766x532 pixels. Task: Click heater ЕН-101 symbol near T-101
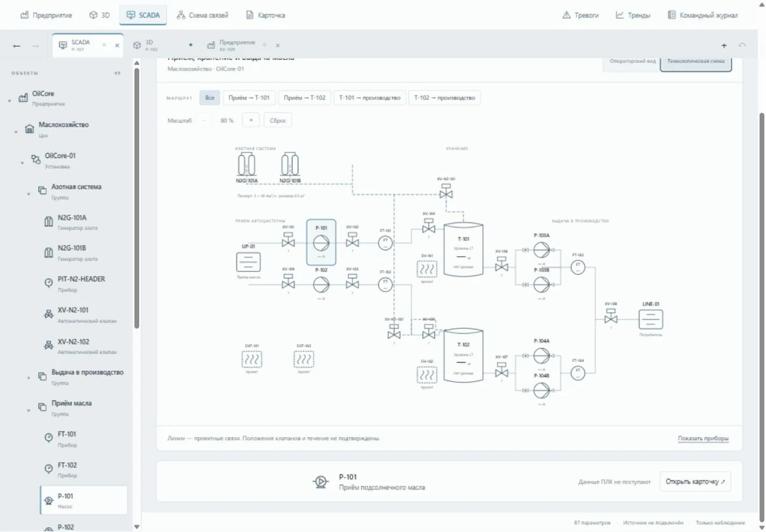click(427, 269)
